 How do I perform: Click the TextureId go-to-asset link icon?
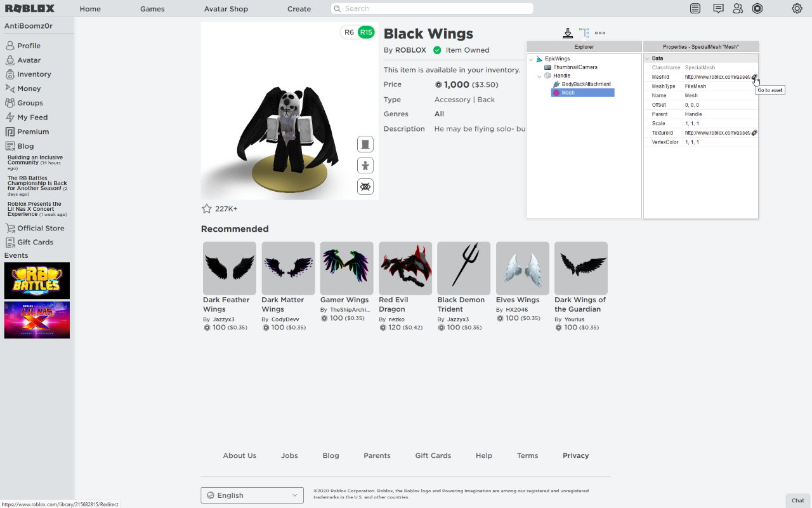click(754, 133)
